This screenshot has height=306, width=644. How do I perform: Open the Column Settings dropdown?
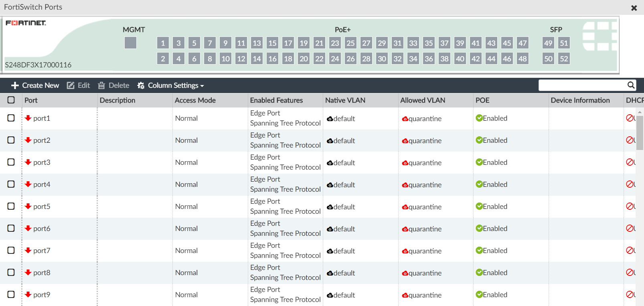pos(170,85)
